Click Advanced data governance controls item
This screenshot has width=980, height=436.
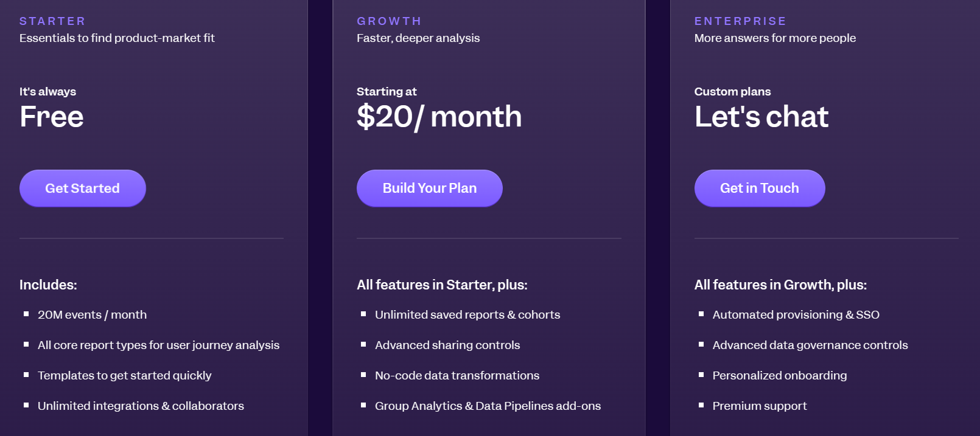point(810,345)
